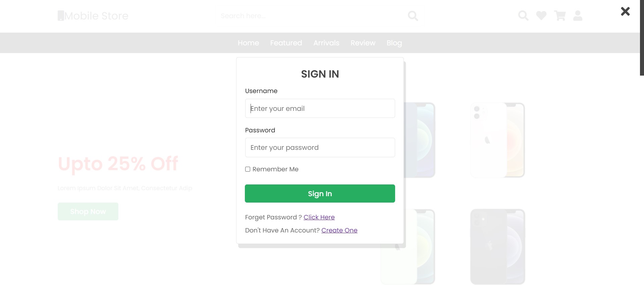
Task: Go to the Home menu item
Action: click(248, 43)
